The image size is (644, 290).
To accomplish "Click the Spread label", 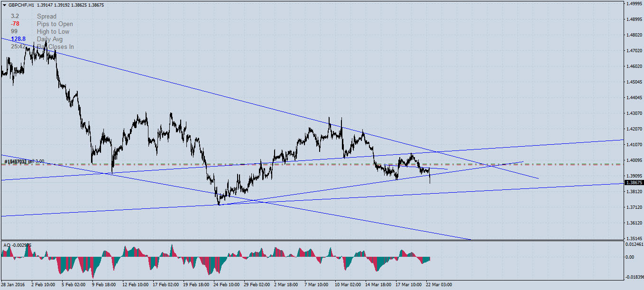I will [46, 17].
